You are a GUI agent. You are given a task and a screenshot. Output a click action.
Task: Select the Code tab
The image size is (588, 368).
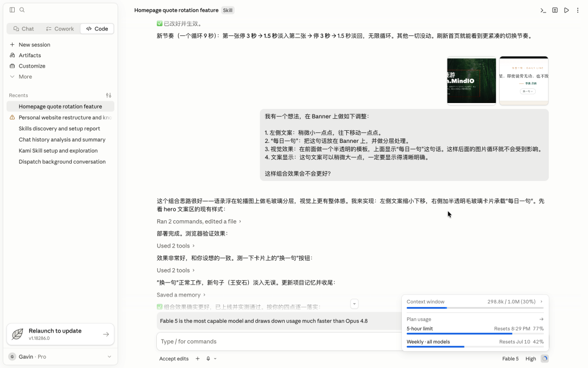click(97, 28)
